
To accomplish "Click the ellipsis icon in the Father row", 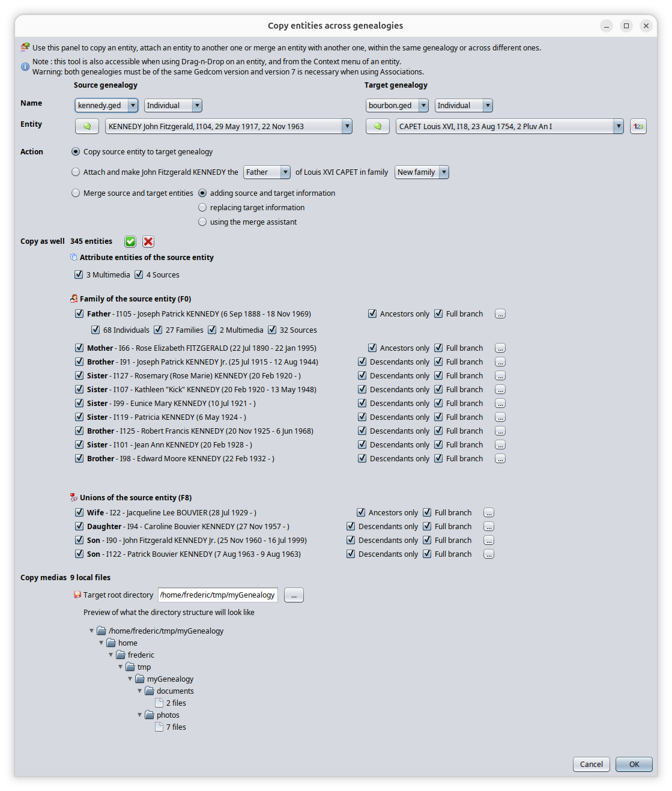I will point(500,314).
